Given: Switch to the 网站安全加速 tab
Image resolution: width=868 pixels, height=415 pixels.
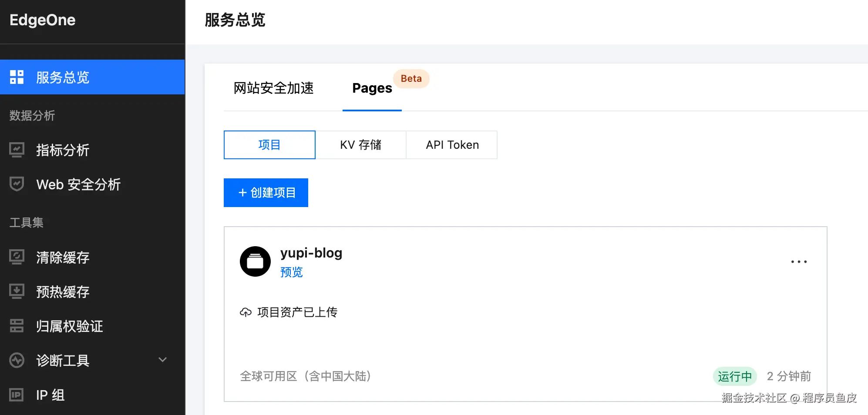Looking at the screenshot, I should point(273,88).
